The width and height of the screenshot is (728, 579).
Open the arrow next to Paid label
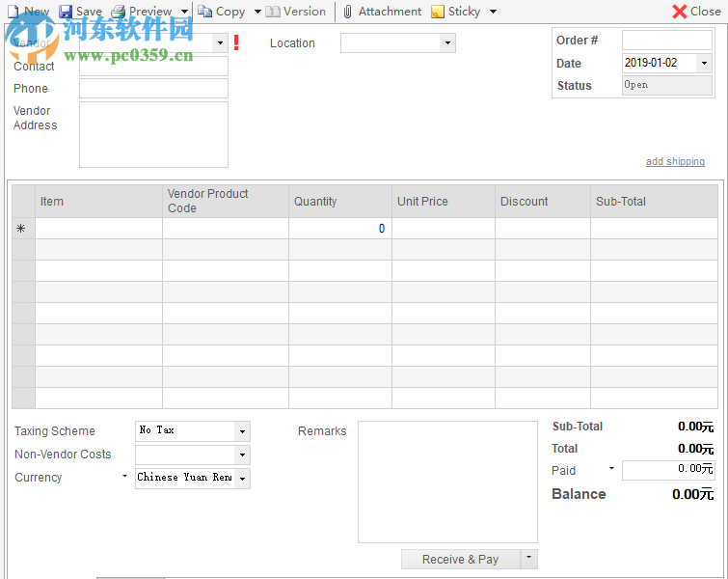point(611,468)
